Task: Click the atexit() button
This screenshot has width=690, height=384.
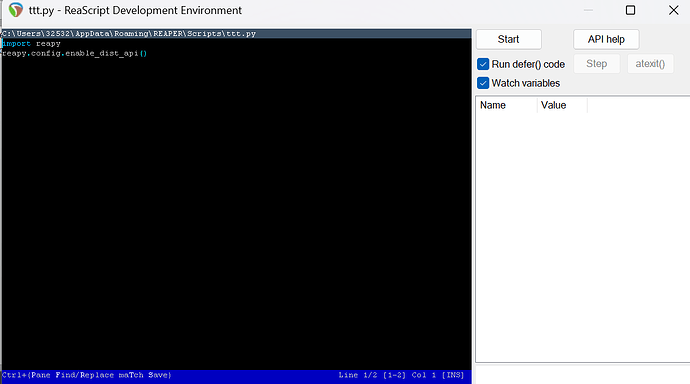Action: pos(650,64)
